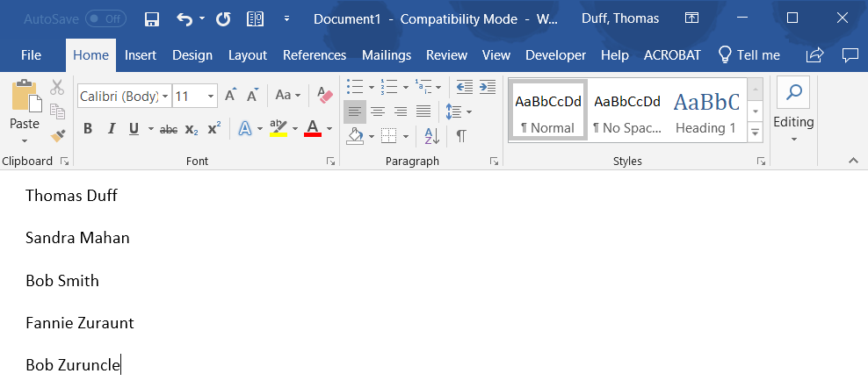The width and height of the screenshot is (868, 388).
Task: Open the multilevel list dropdown
Action: tap(438, 88)
